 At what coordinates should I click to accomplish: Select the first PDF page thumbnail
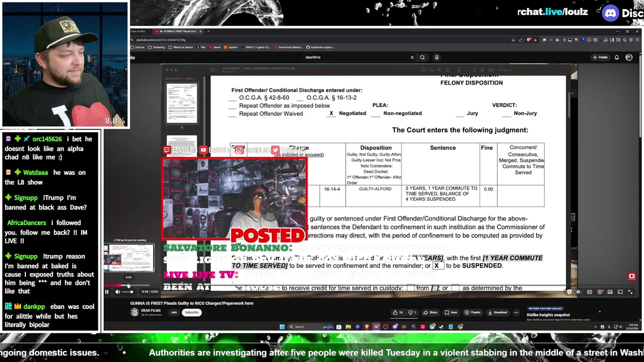point(182,104)
